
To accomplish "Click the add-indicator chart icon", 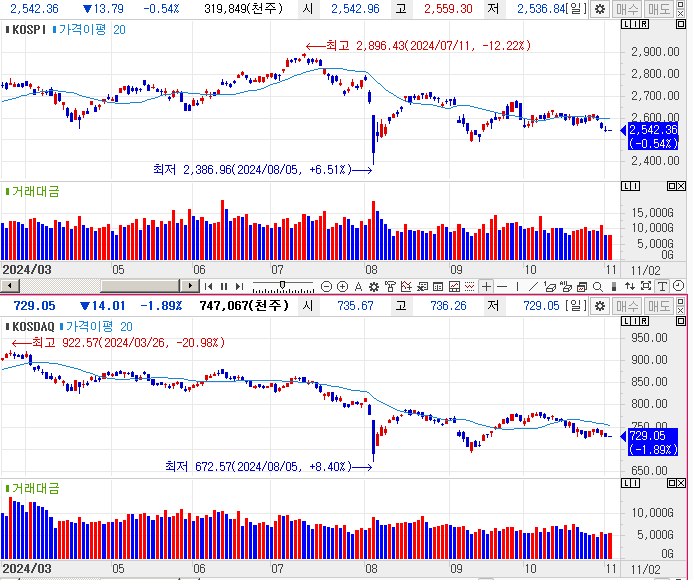I will 406,286.
